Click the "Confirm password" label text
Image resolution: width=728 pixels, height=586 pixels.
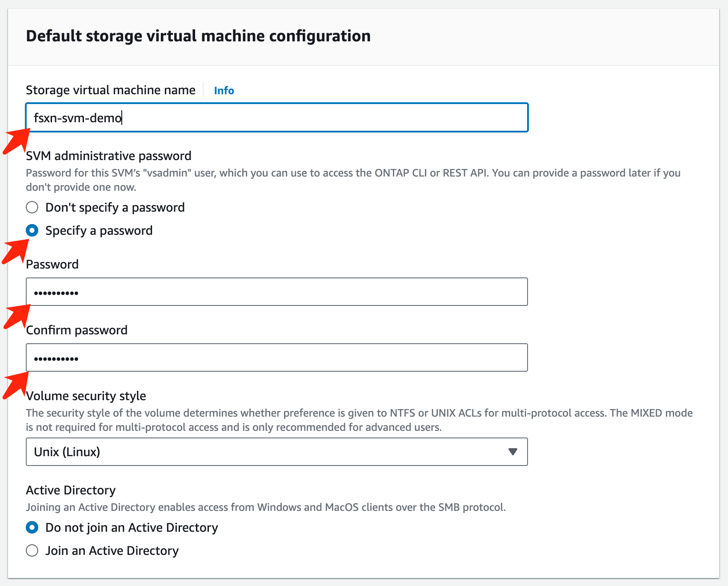pos(77,330)
